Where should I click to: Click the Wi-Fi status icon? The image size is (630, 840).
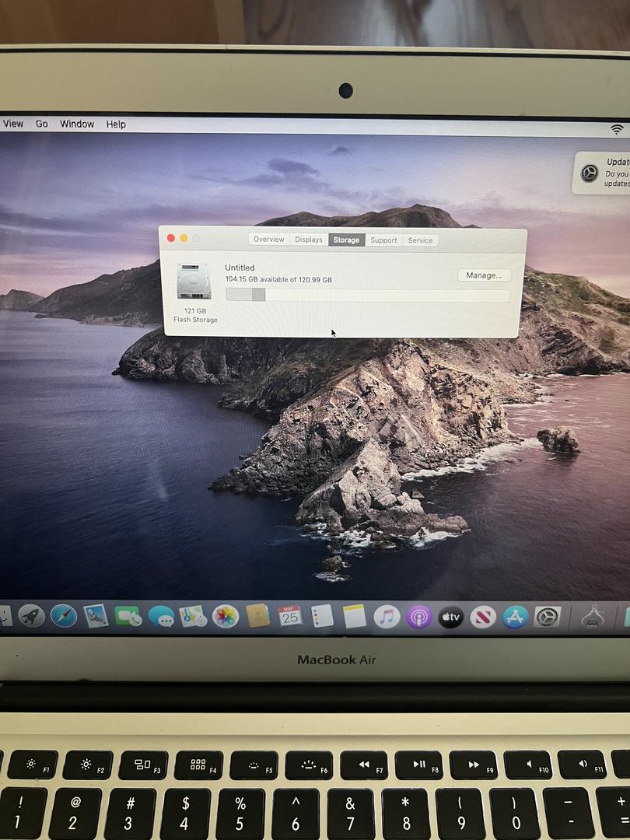click(x=617, y=129)
